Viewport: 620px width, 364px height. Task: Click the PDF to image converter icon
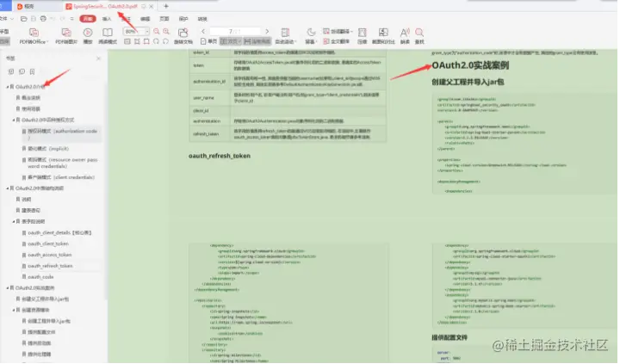pyautogui.click(x=66, y=33)
